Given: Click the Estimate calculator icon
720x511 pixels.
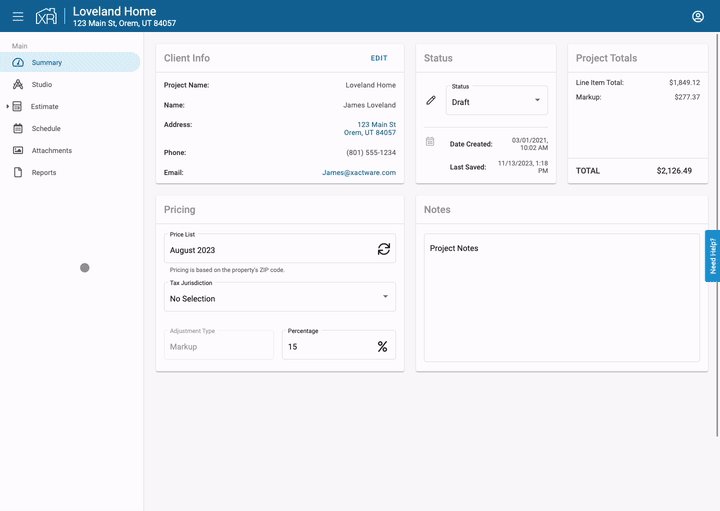Looking at the screenshot, I should [17, 107].
